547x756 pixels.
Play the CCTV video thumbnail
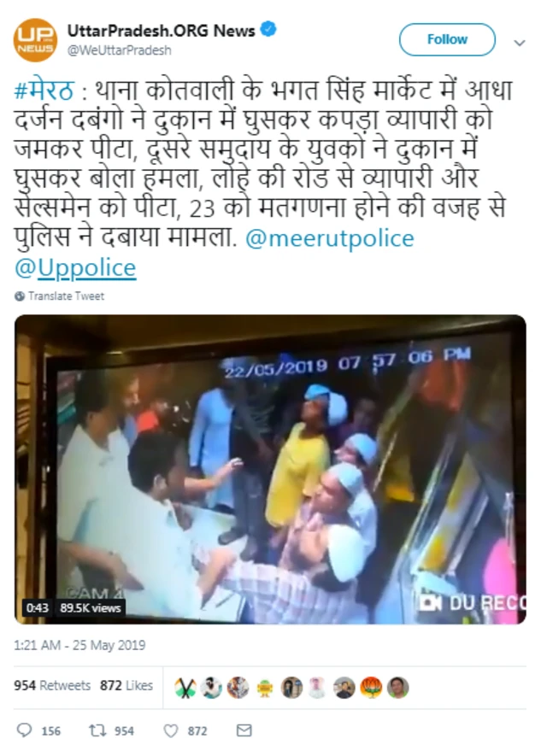tap(270, 469)
